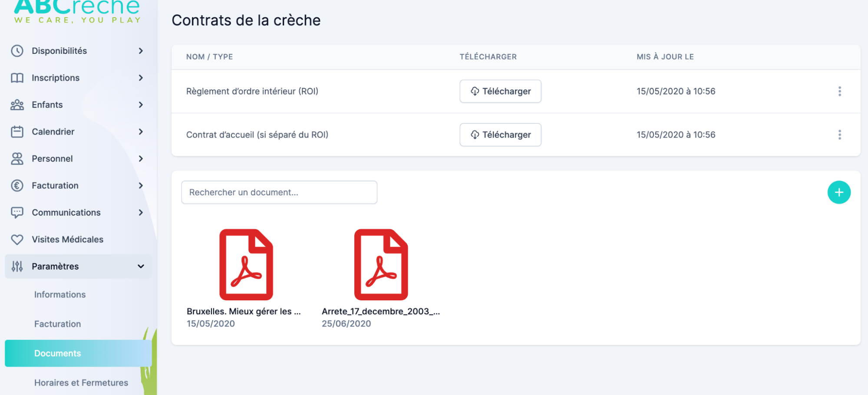868x395 pixels.
Task: Click the Calendrier calendar icon
Action: pyautogui.click(x=17, y=132)
